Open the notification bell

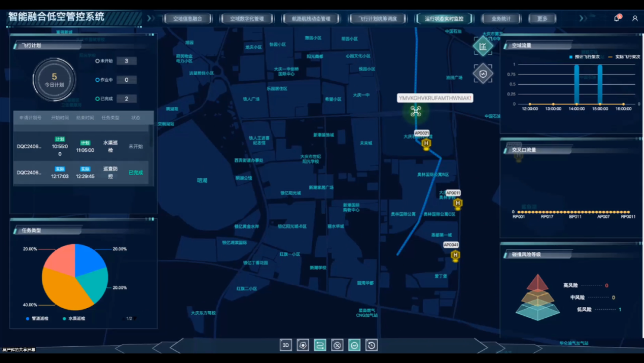click(x=617, y=19)
